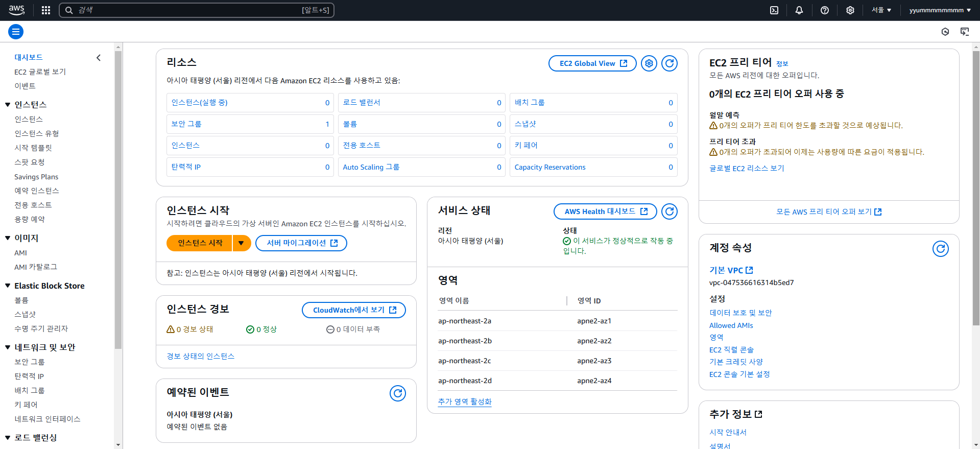Collapse the 이미지 sidebar section
The height and width of the screenshot is (449, 980).
[8, 238]
